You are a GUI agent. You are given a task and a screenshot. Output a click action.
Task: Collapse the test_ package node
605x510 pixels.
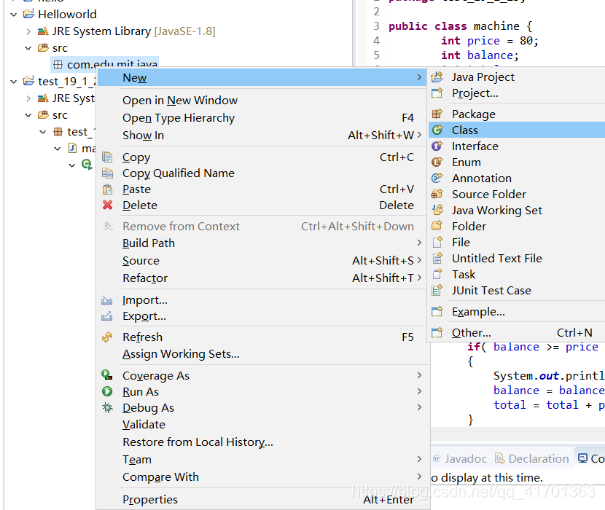tap(43, 132)
